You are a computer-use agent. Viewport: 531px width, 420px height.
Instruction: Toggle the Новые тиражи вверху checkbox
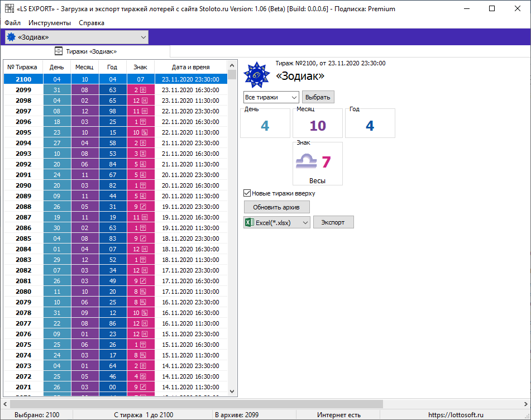click(x=247, y=193)
